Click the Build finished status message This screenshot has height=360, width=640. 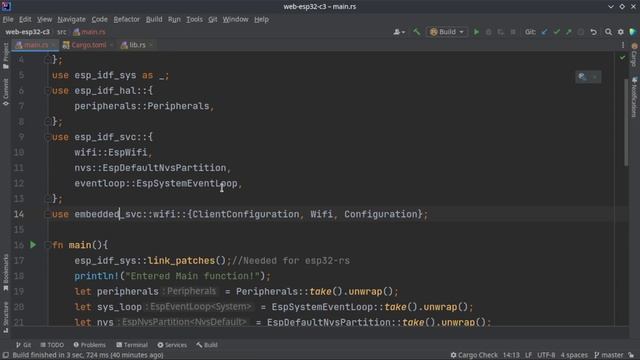88,355
